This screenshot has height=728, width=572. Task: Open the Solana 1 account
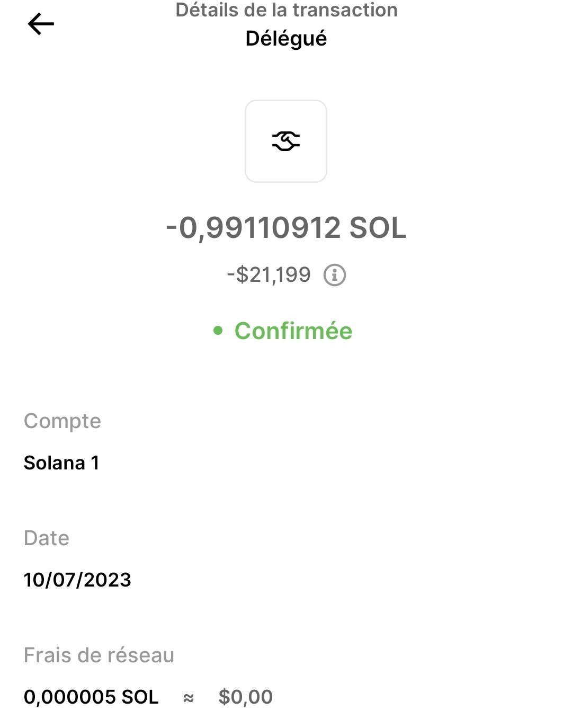click(61, 463)
